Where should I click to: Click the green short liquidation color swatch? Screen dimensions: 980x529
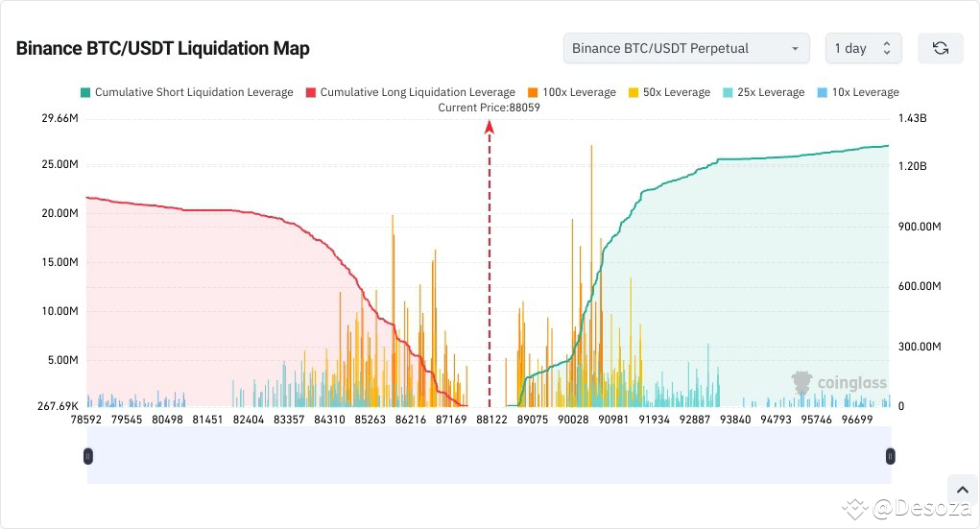(85, 92)
